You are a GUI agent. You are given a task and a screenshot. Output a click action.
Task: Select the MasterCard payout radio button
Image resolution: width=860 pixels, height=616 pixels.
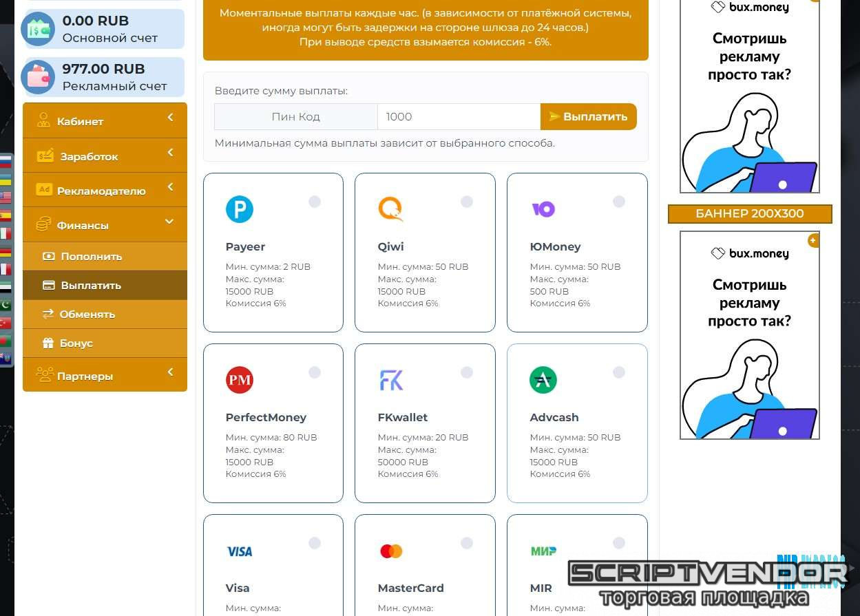(x=467, y=543)
